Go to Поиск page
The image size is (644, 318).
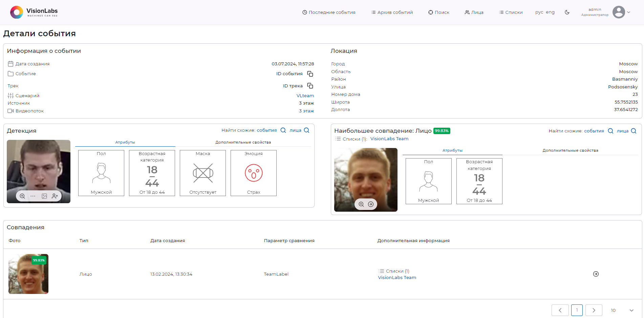click(x=439, y=12)
